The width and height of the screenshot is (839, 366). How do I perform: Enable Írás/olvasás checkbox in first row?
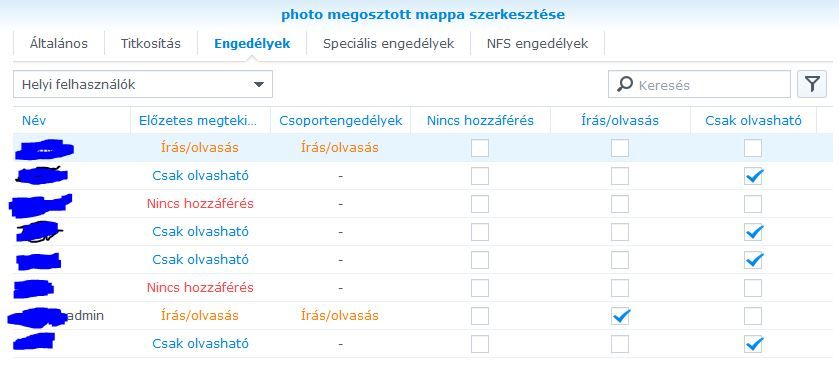point(620,148)
